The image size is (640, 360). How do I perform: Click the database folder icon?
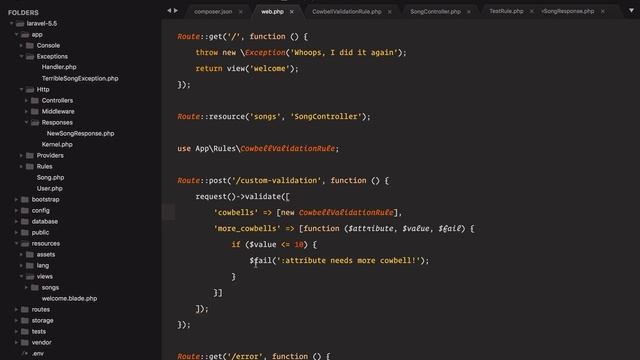click(25, 222)
